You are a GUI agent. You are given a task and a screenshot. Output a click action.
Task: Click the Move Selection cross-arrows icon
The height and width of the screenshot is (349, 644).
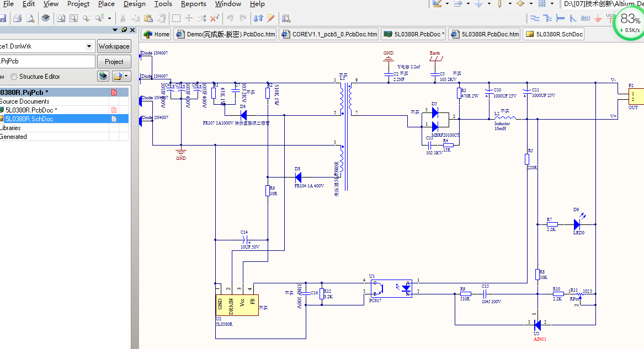tap(189, 18)
